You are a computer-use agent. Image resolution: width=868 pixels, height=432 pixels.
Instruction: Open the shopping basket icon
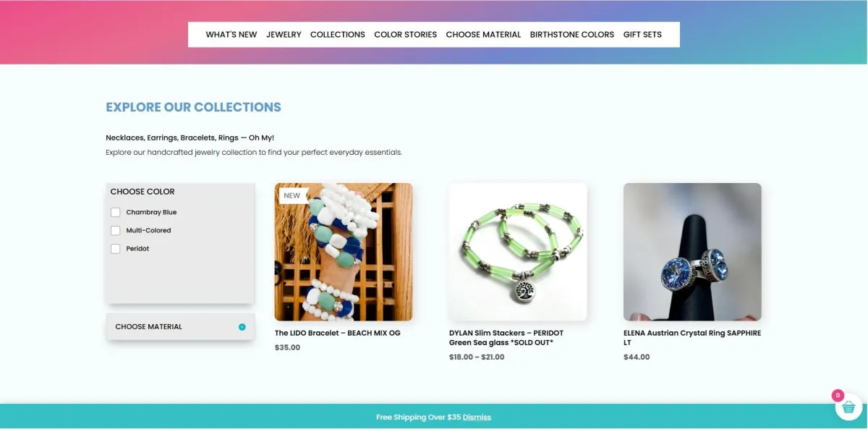tap(848, 407)
